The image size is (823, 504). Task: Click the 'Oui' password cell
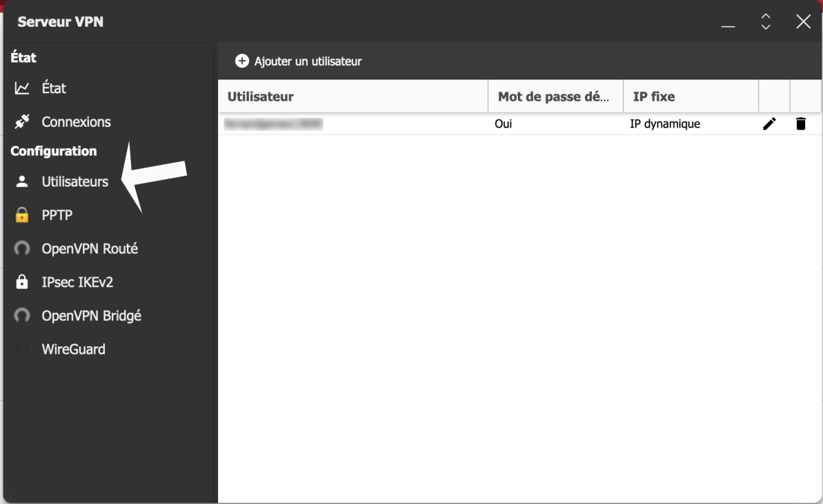click(503, 124)
